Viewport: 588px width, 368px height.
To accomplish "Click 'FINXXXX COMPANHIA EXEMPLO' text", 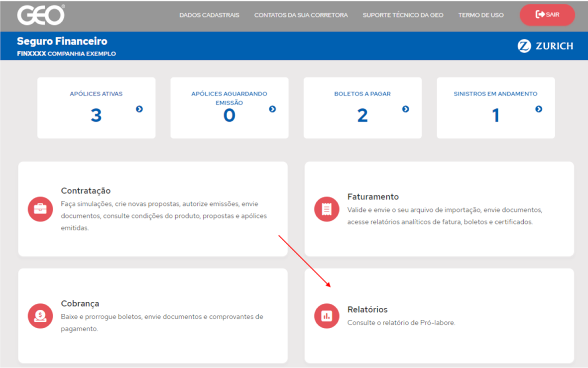I will [x=66, y=54].
